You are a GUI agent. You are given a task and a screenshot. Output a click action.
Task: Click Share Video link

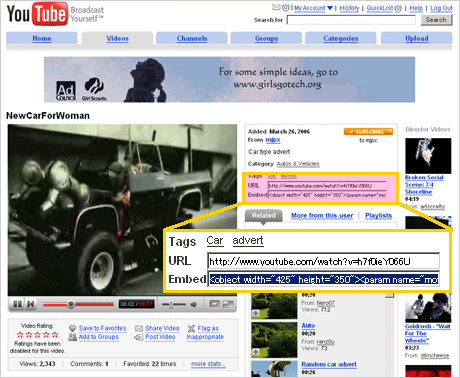pyautogui.click(x=162, y=328)
